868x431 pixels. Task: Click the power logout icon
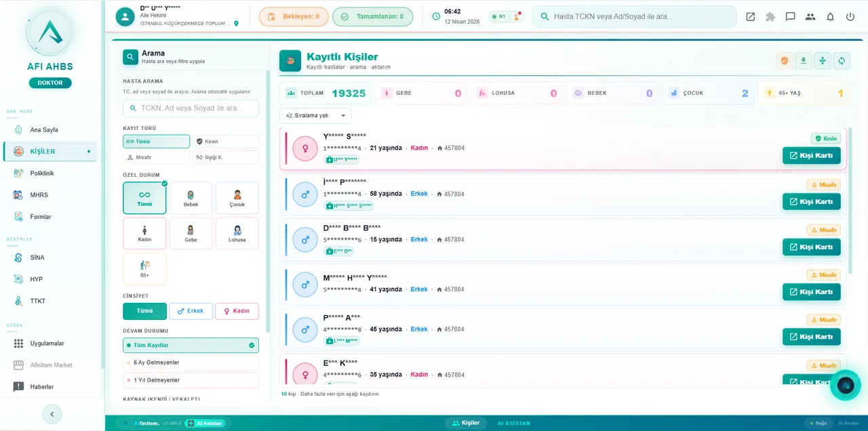(x=850, y=17)
